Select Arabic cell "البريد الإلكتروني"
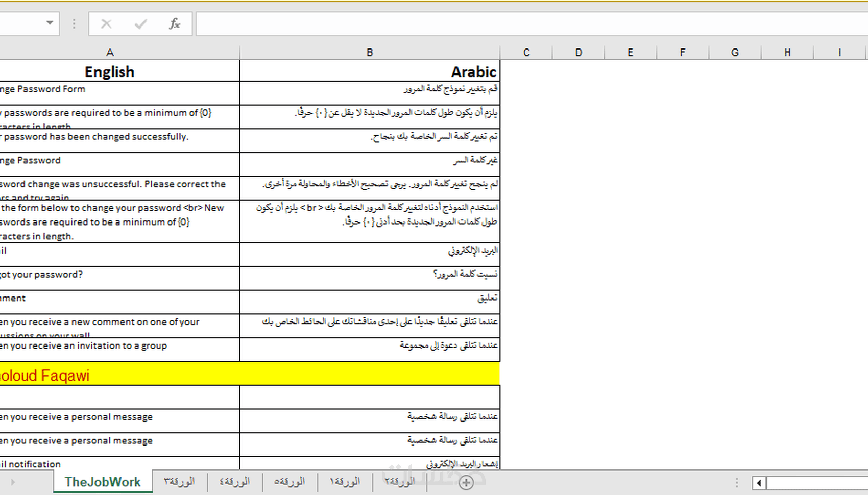This screenshot has width=868, height=495. pyautogui.click(x=370, y=255)
